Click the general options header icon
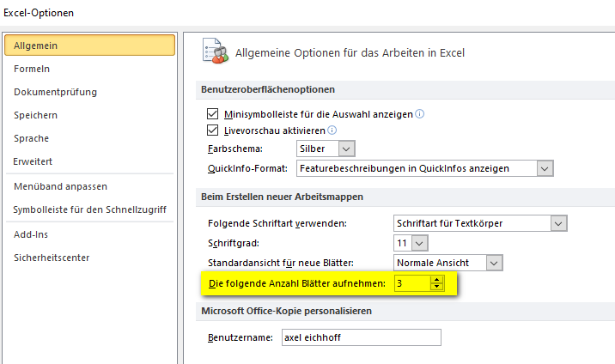 coord(216,51)
